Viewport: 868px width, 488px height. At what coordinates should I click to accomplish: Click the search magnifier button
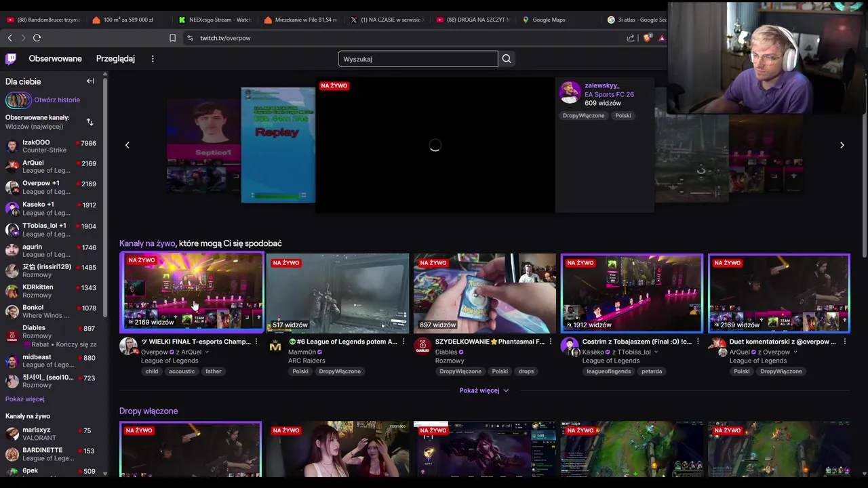[x=507, y=59]
